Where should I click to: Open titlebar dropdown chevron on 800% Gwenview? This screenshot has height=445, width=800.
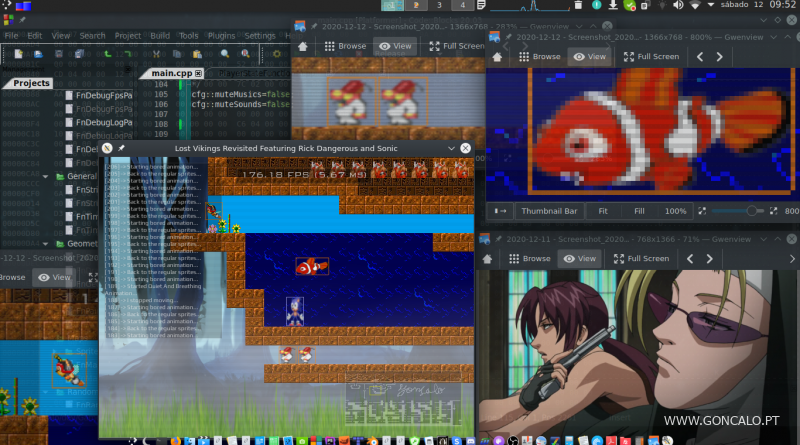coord(773,37)
